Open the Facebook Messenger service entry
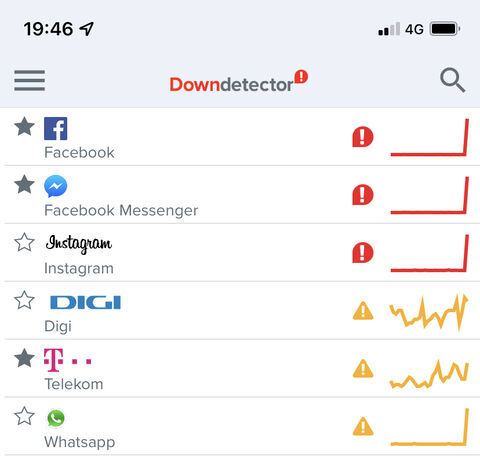This screenshot has height=461, width=480. tap(240, 195)
